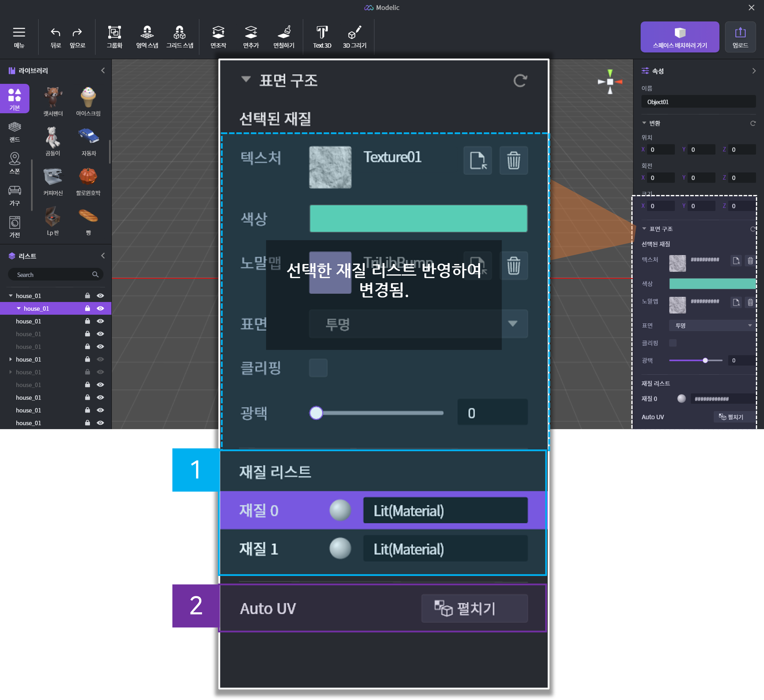Open the 표면 dropdown menu

tap(419, 324)
